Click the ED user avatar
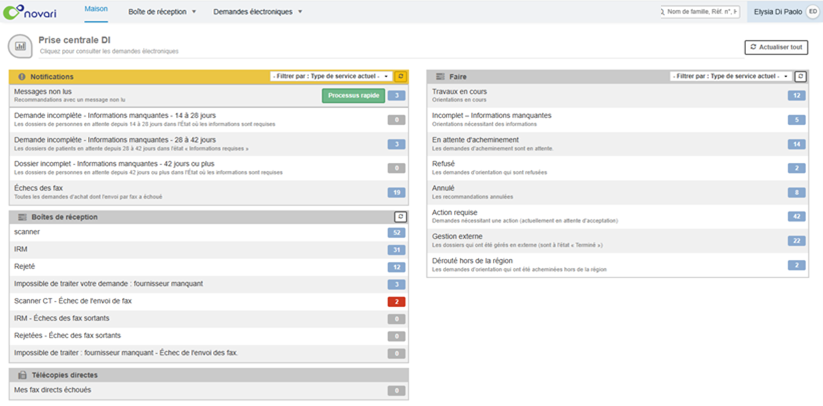Screen dimensions: 823x406 (813, 12)
